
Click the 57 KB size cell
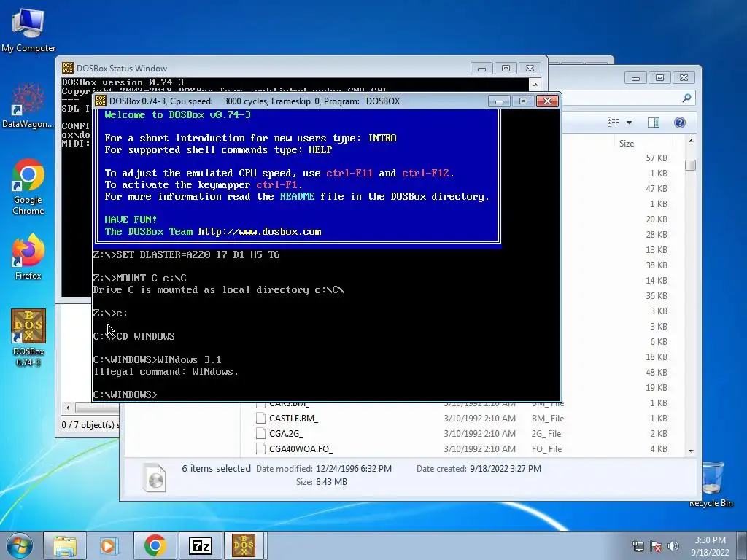coord(657,158)
